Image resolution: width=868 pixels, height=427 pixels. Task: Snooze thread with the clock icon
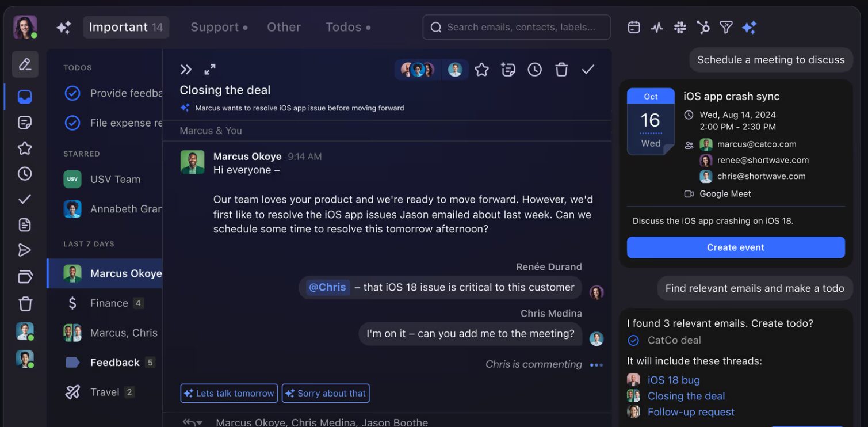(x=535, y=70)
